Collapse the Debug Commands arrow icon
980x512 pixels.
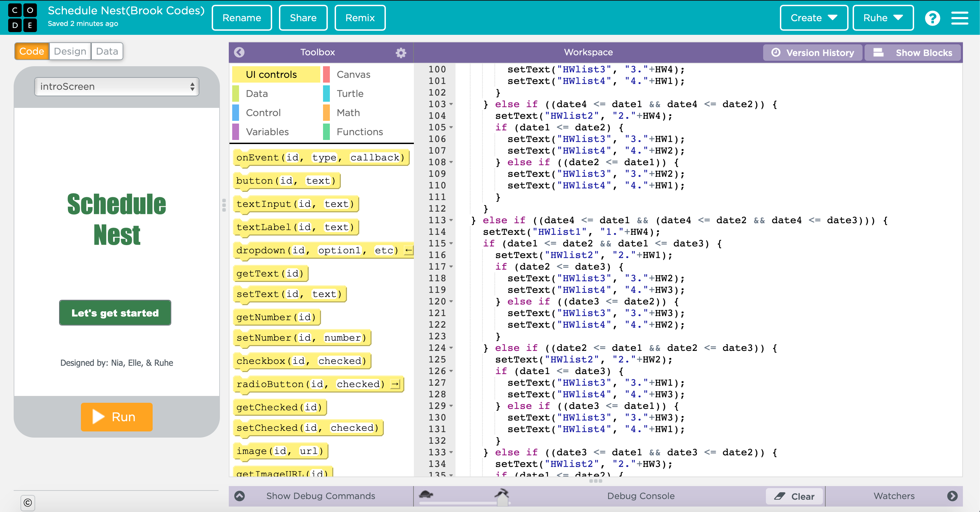239,496
